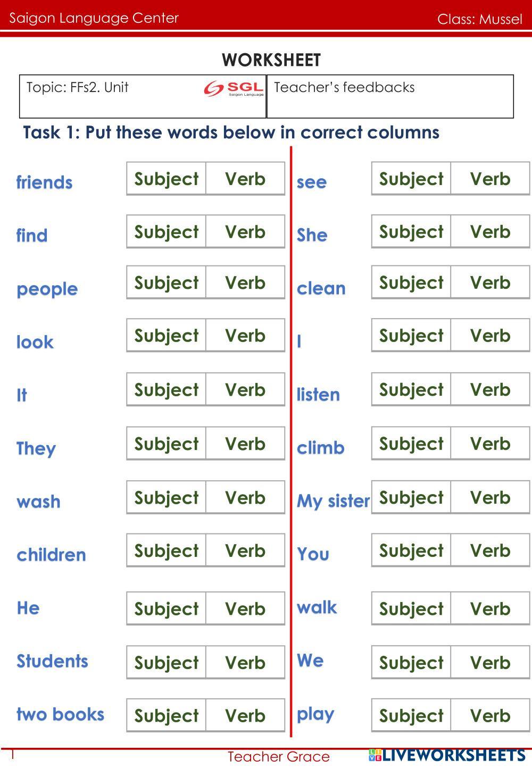The width and height of the screenshot is (532, 768).
Task: Select Verb for the word walk
Action: [x=490, y=609]
